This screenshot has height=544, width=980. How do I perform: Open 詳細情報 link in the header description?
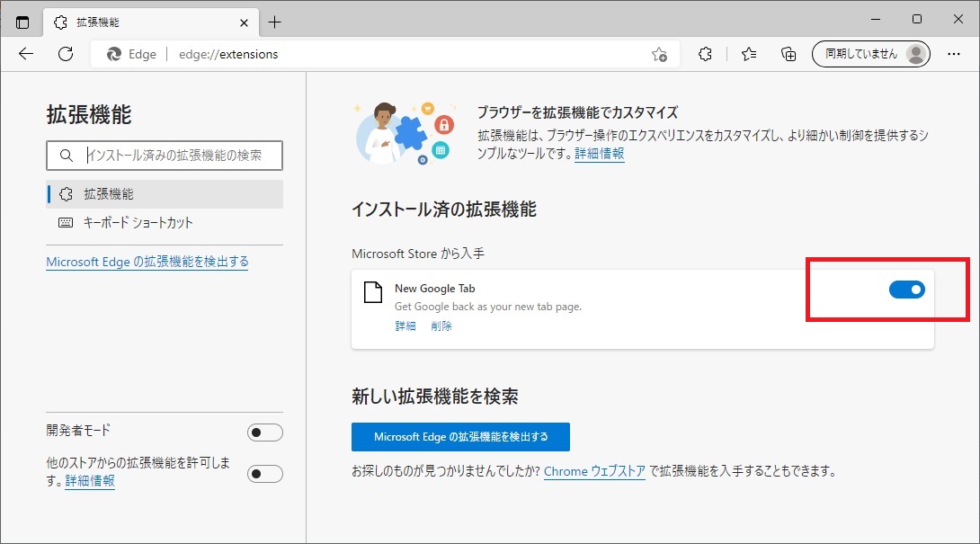click(x=600, y=153)
